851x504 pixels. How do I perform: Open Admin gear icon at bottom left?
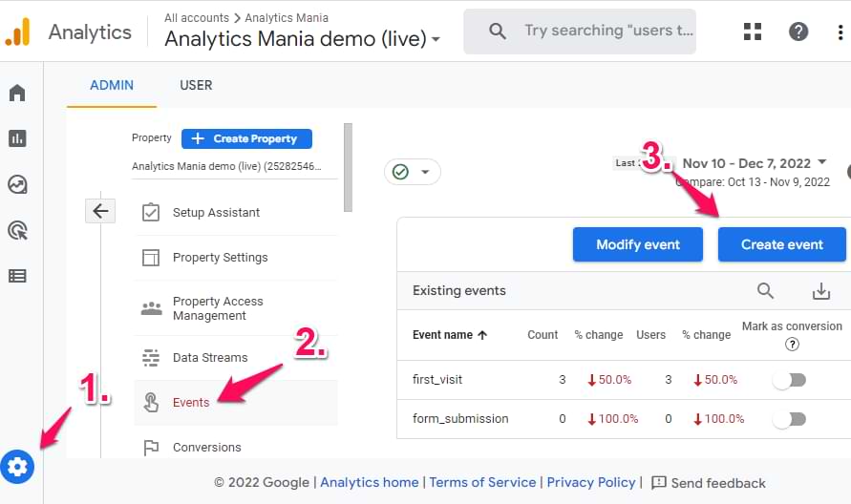[17, 467]
